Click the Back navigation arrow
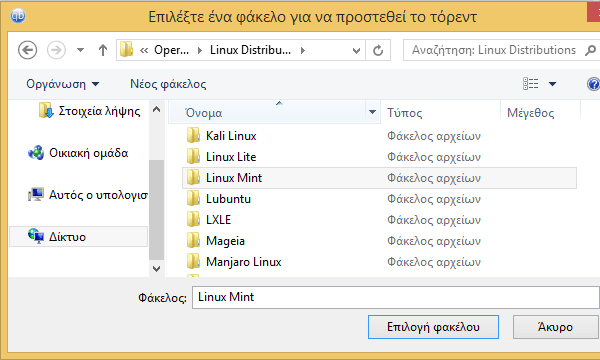The image size is (600, 360). (x=28, y=50)
